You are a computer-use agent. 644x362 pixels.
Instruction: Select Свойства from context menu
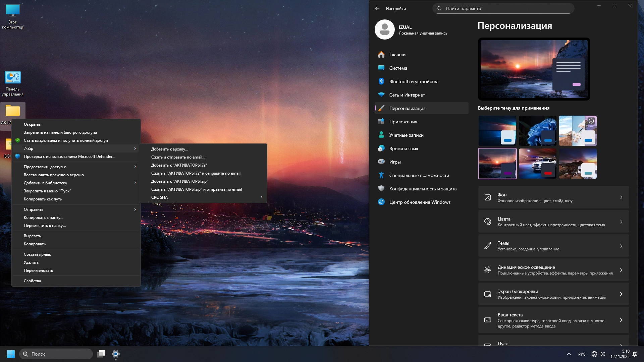coord(33,281)
